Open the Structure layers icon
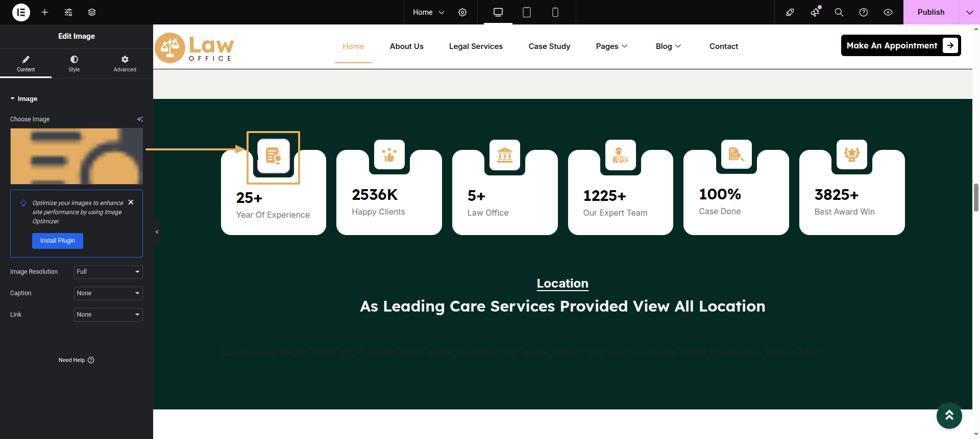 pyautogui.click(x=92, y=12)
